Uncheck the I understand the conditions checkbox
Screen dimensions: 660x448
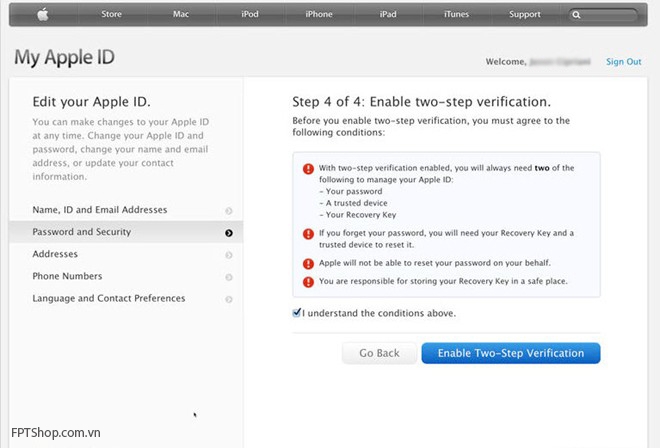(296, 312)
